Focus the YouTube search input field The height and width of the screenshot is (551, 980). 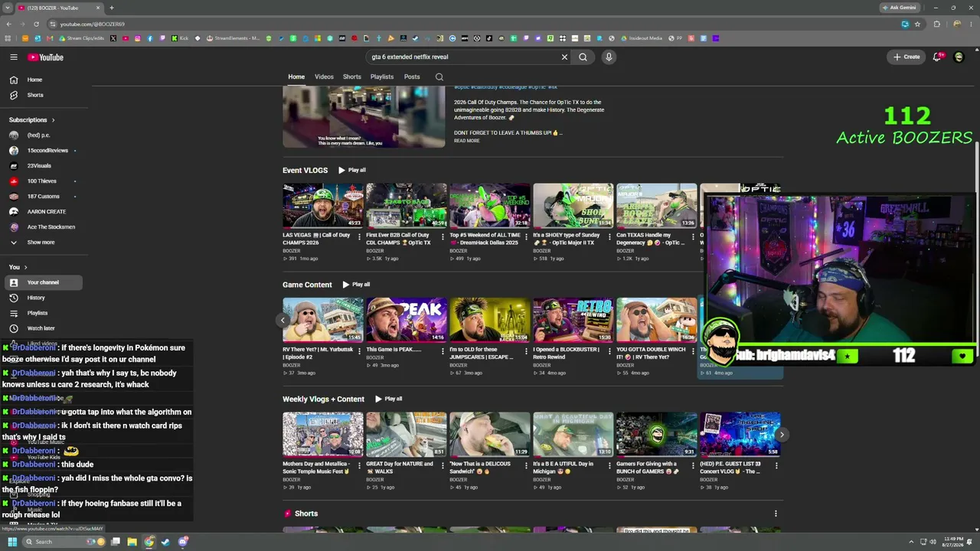pos(463,57)
